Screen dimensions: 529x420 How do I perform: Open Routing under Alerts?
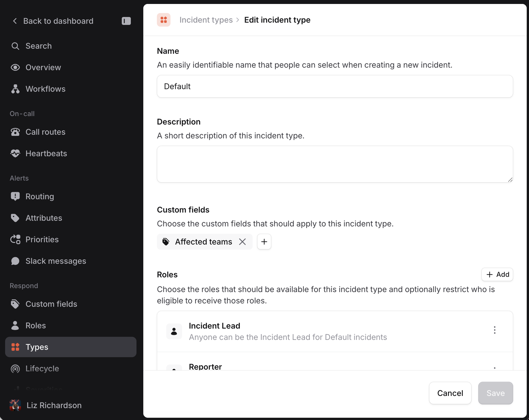(x=71, y=196)
